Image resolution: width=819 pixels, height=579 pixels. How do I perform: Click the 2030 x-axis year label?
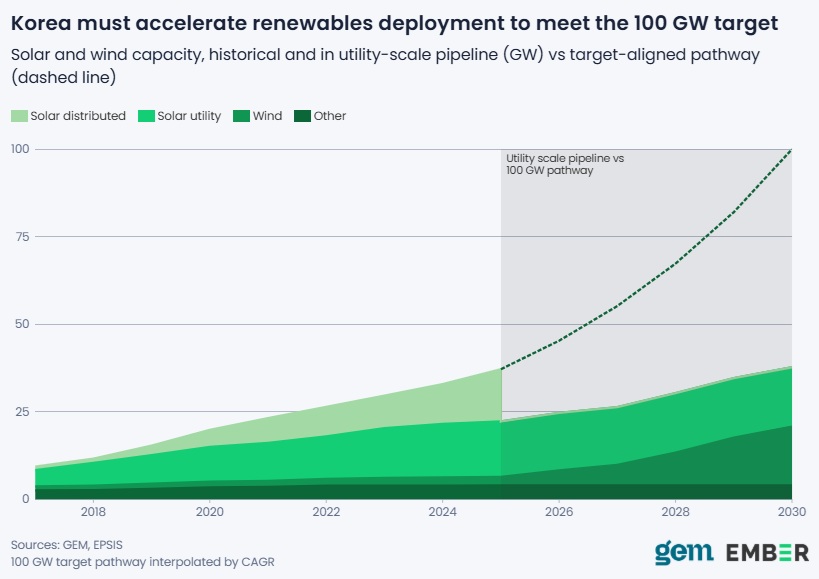792,512
